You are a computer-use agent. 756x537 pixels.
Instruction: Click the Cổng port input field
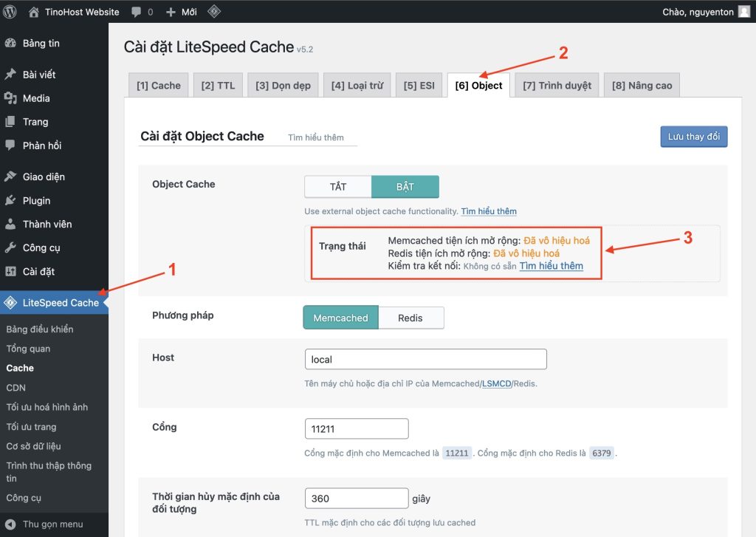[357, 429]
